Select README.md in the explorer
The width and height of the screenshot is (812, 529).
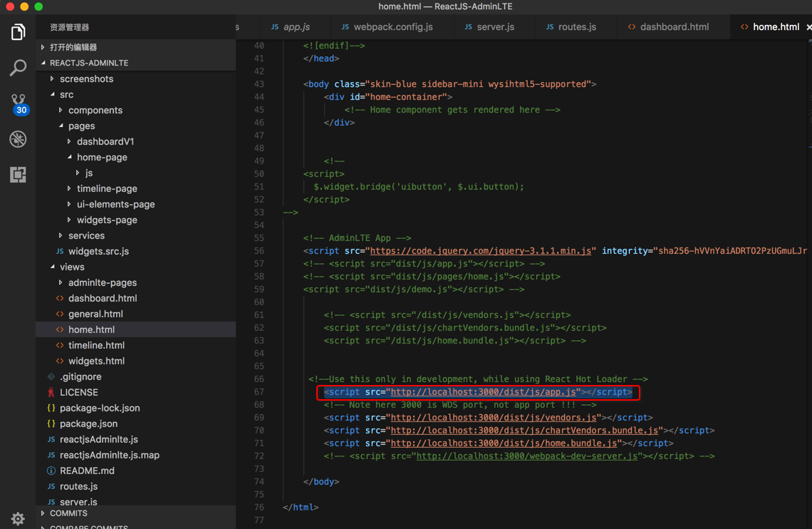87,471
